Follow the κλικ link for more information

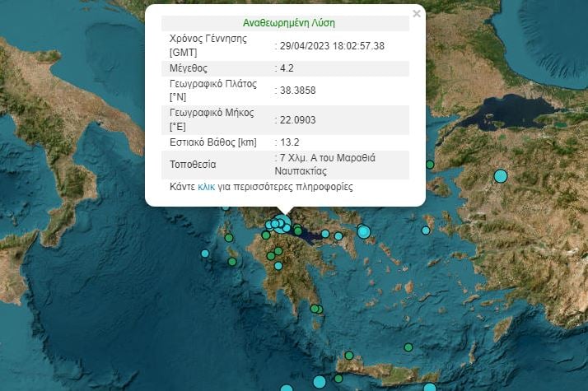[x=206, y=187]
